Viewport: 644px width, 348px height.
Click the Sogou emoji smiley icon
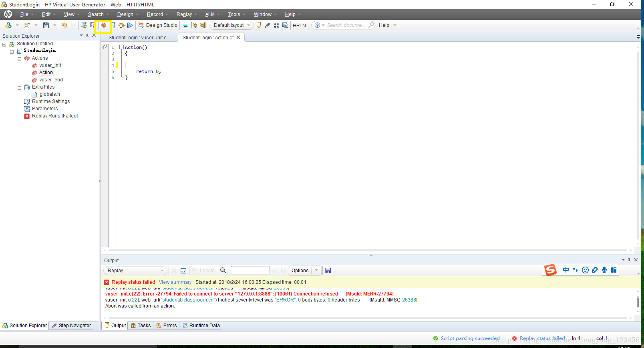click(585, 270)
